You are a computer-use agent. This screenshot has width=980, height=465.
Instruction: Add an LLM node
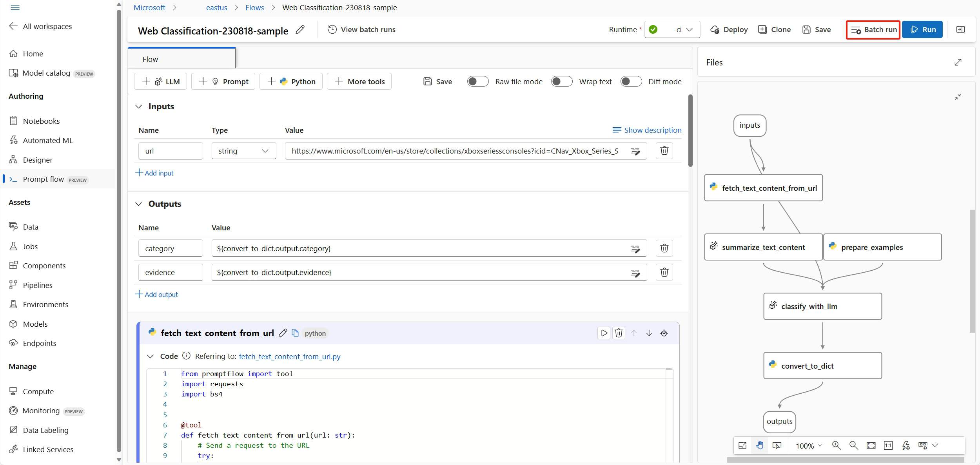[x=161, y=81]
